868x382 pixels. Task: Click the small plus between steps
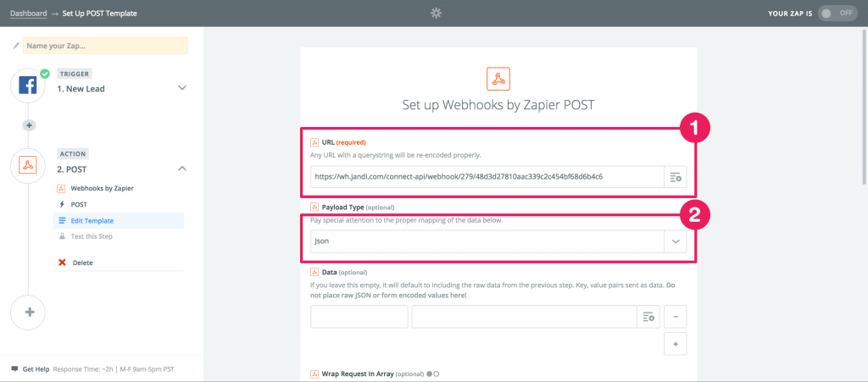pos(30,125)
